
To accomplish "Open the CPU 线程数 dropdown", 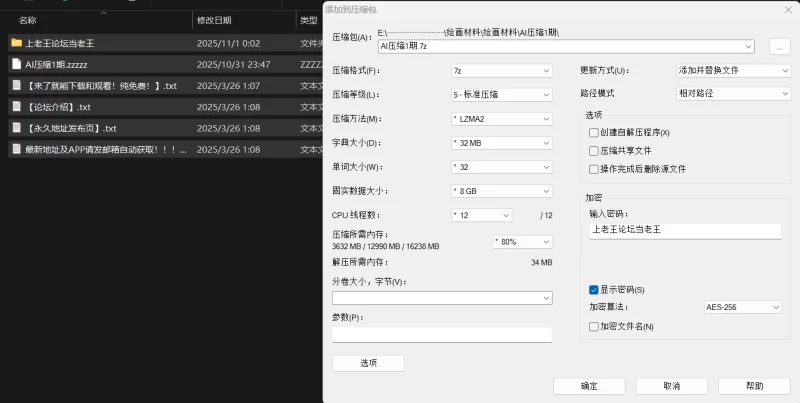I will coord(482,215).
